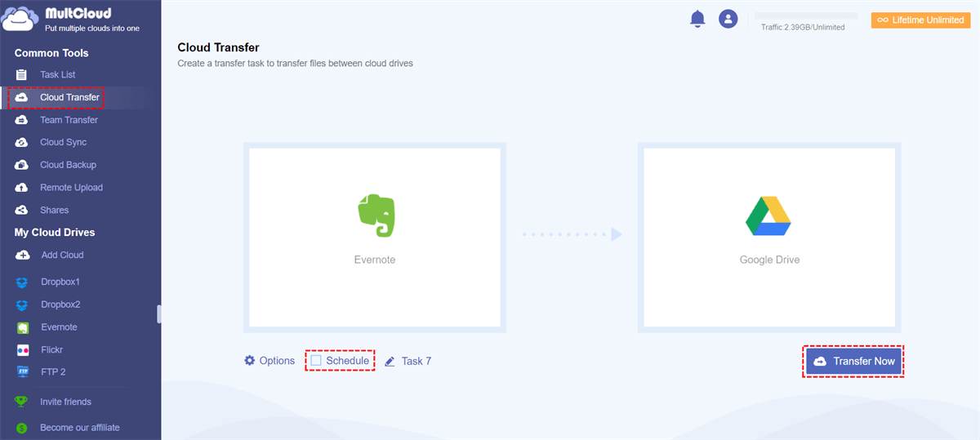The image size is (980, 440).
Task: Open Remote Upload tool
Action: (x=71, y=188)
